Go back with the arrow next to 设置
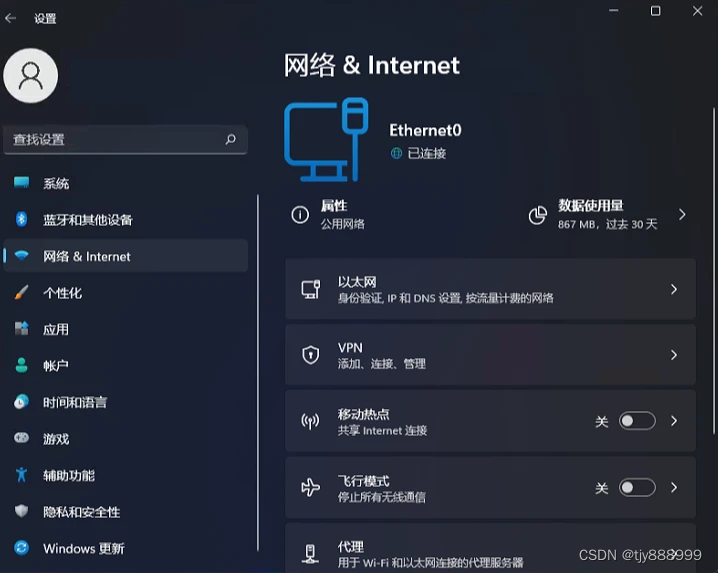The image size is (718, 573). [x=11, y=18]
